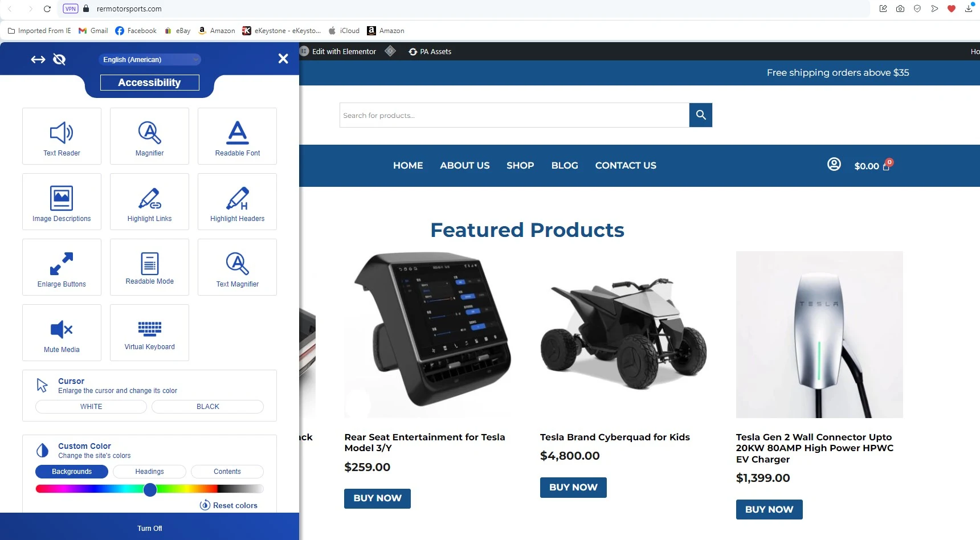Open CONTACT US menu item
980x540 pixels.
pyautogui.click(x=626, y=166)
